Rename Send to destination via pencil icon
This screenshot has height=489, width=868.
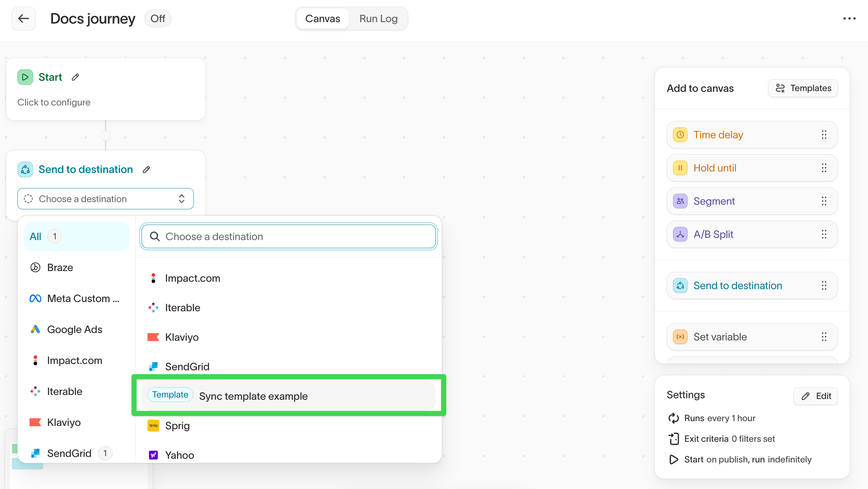click(x=146, y=169)
